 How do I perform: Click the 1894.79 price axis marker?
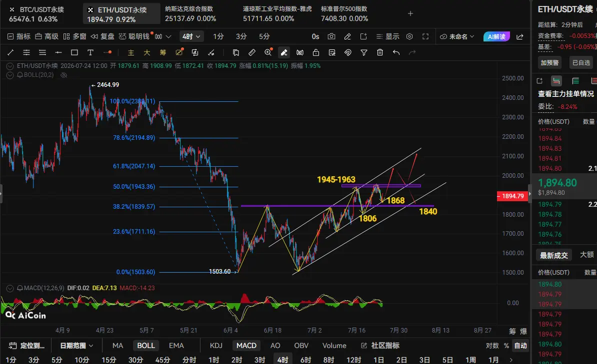point(512,196)
